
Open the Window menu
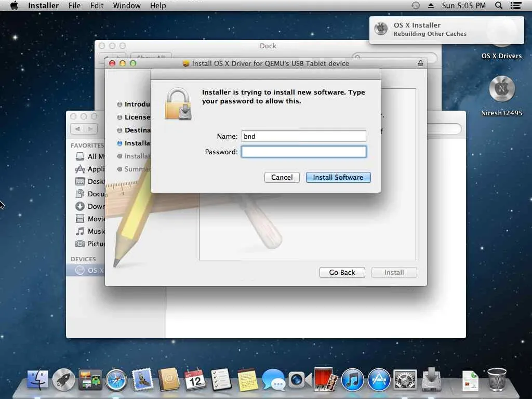pos(127,5)
